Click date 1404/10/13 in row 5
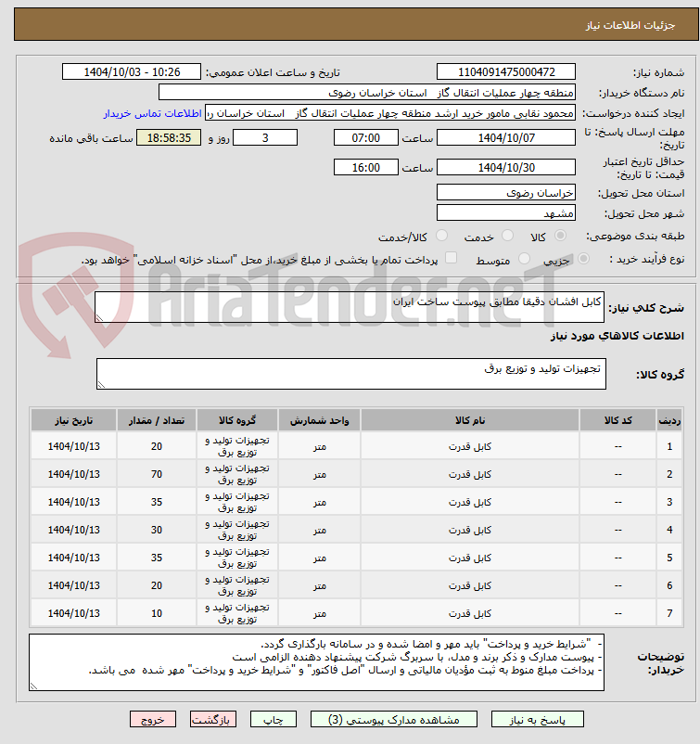This screenshot has height=744, width=700. point(73,558)
